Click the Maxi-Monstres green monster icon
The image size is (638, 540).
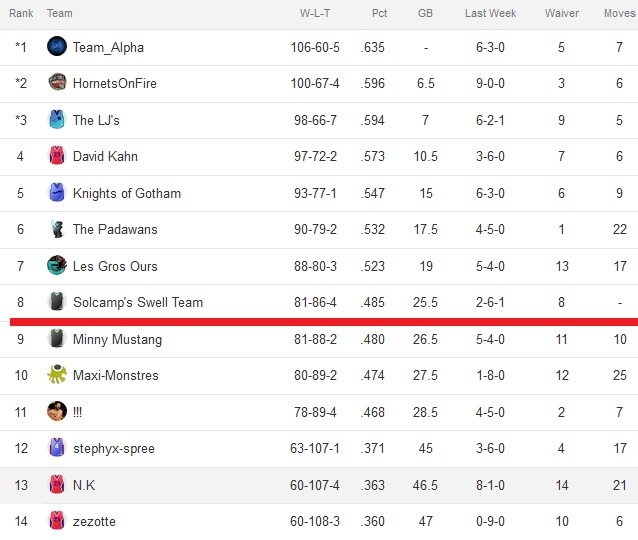57,374
